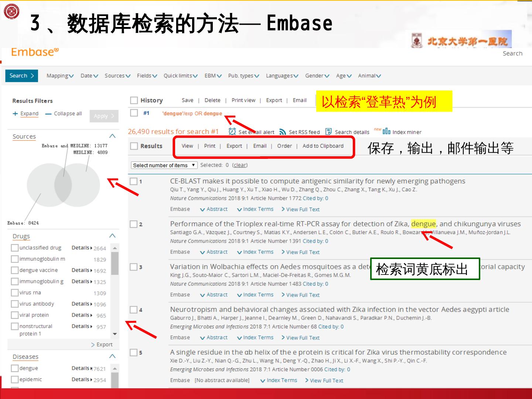This screenshot has width=532, height=399.
Task: Click the Diseases list scroll-up arrow
Action: coord(115,369)
